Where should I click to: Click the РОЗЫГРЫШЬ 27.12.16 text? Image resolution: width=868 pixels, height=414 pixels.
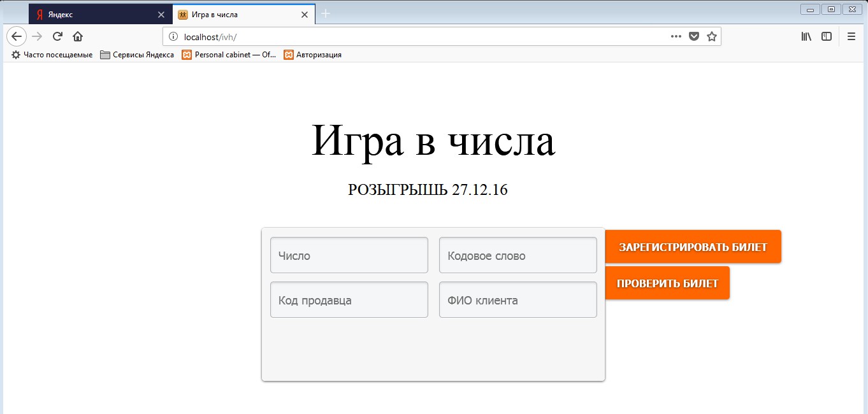point(428,190)
